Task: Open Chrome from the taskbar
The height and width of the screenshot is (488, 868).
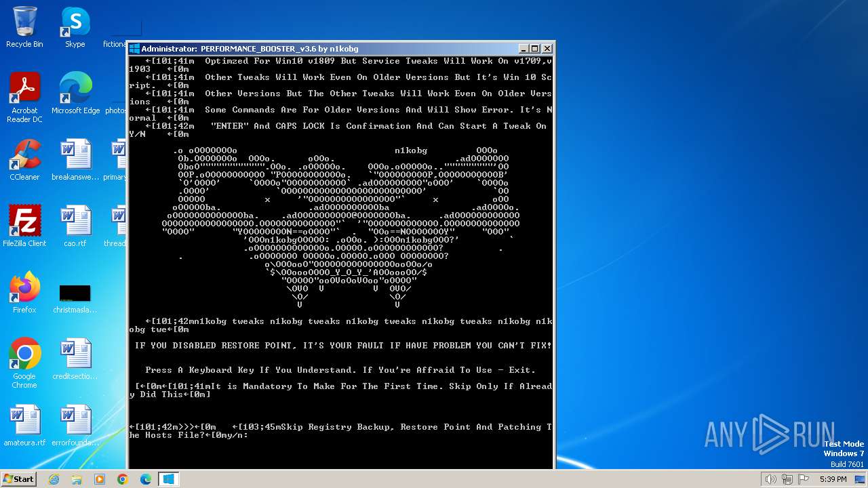Action: click(x=123, y=479)
